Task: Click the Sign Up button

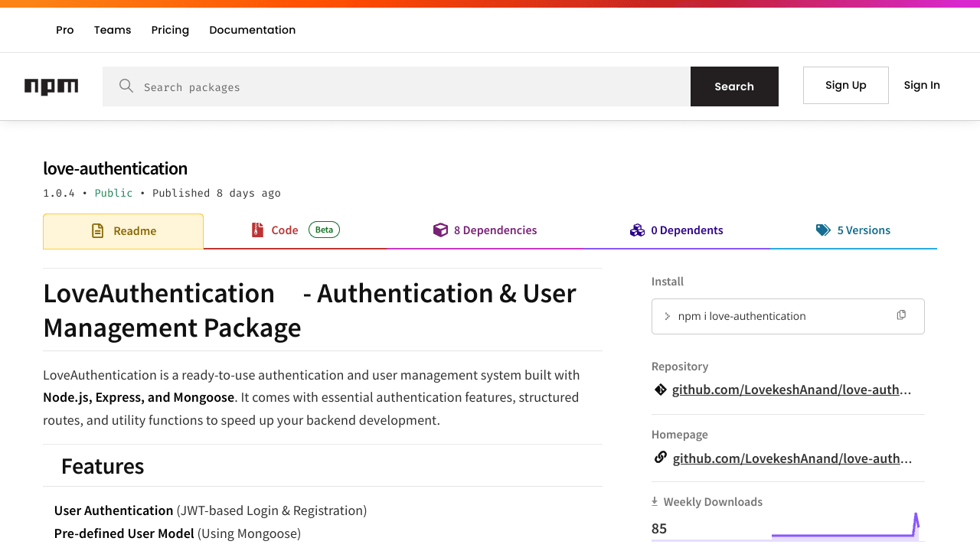Action: click(x=845, y=85)
